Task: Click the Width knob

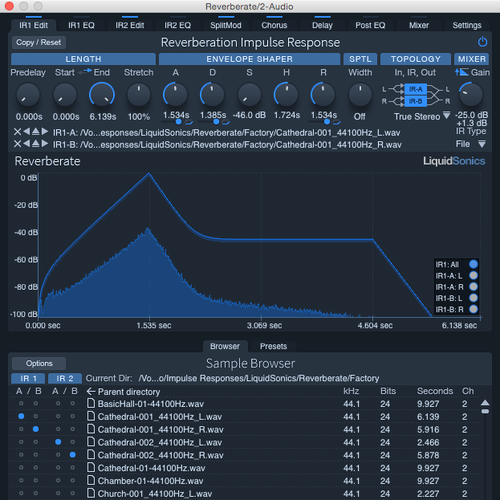Action: click(360, 95)
